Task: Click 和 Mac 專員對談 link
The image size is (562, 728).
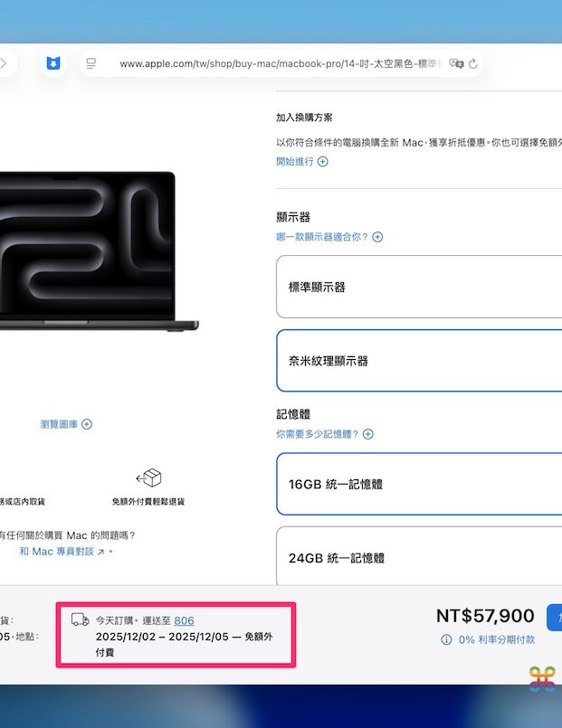Action: coord(62,551)
